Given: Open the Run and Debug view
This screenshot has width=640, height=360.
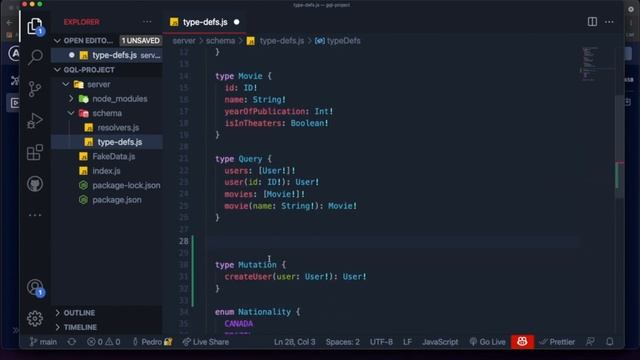Looking at the screenshot, I should tap(35, 120).
